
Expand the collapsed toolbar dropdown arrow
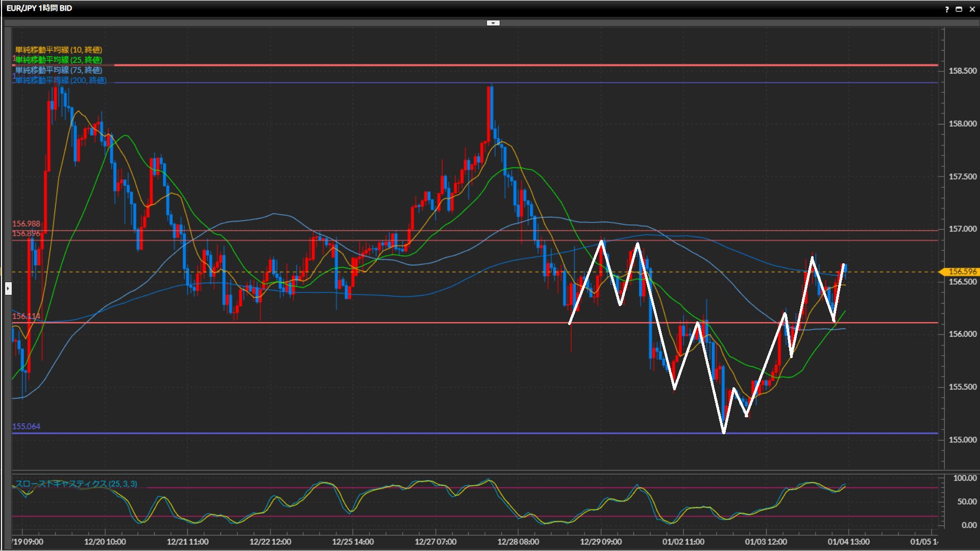pos(493,23)
